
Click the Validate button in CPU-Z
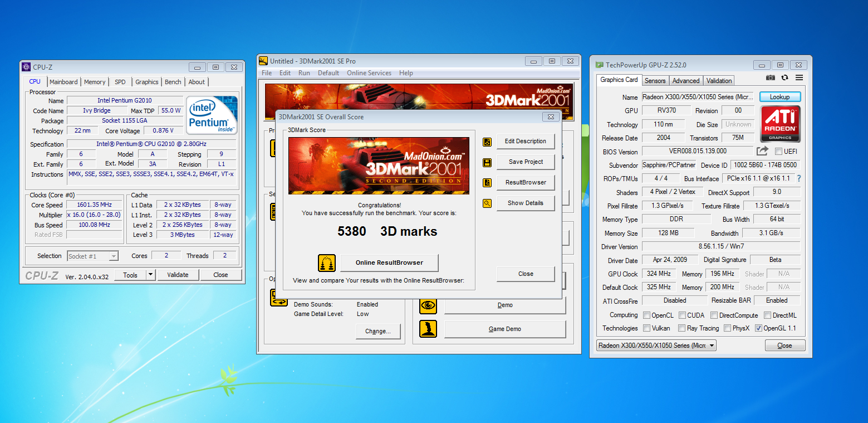(x=178, y=275)
